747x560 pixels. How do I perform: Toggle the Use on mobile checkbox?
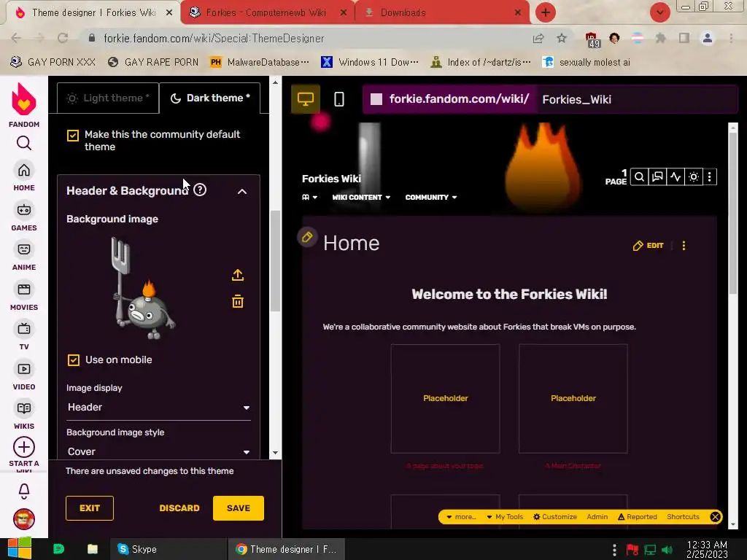coord(74,360)
